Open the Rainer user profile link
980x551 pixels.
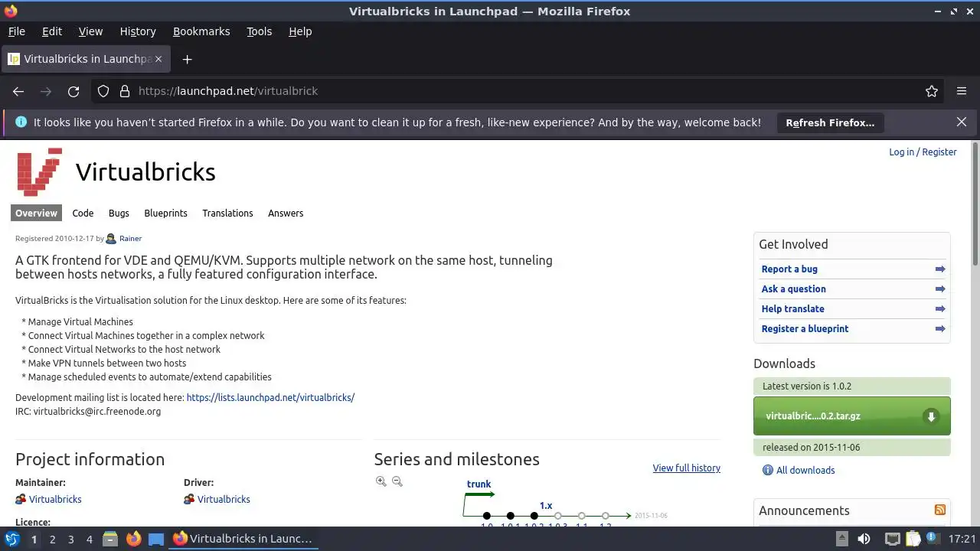click(x=130, y=239)
